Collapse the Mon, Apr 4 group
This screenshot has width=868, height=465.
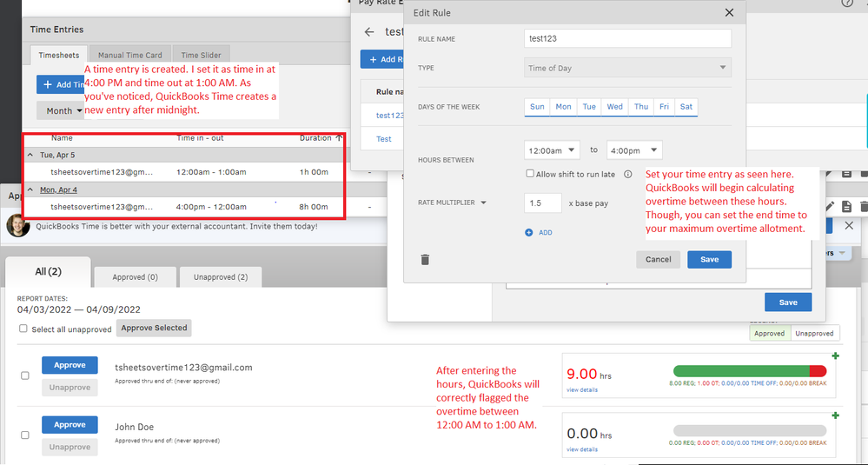30,189
